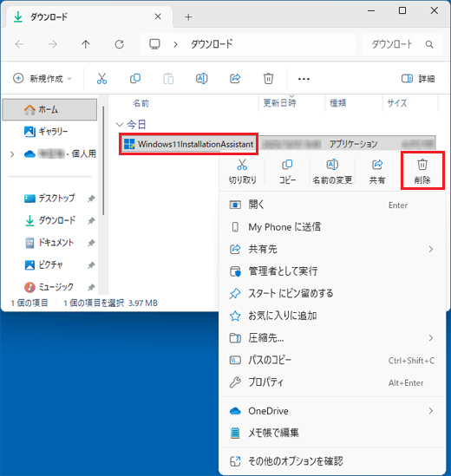Click the アプリケーション type cell

tap(354, 144)
